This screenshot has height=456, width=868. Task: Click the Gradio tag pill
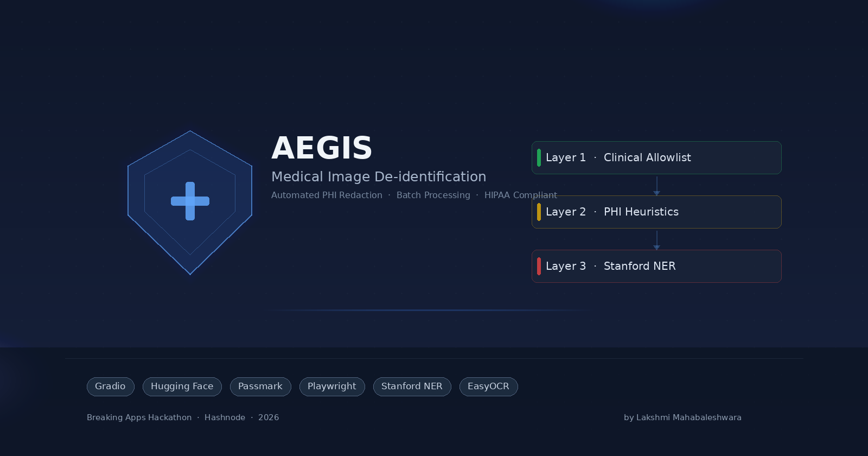click(111, 387)
